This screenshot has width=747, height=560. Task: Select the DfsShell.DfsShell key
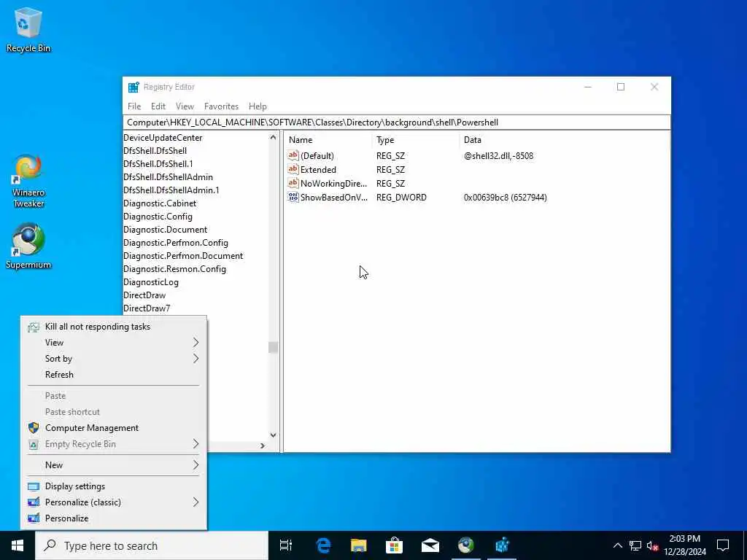pyautogui.click(x=155, y=150)
